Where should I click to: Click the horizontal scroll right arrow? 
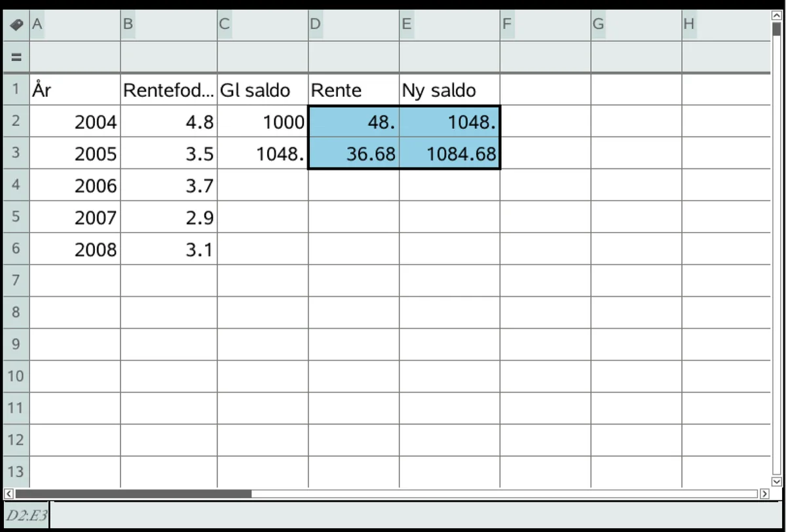click(764, 493)
